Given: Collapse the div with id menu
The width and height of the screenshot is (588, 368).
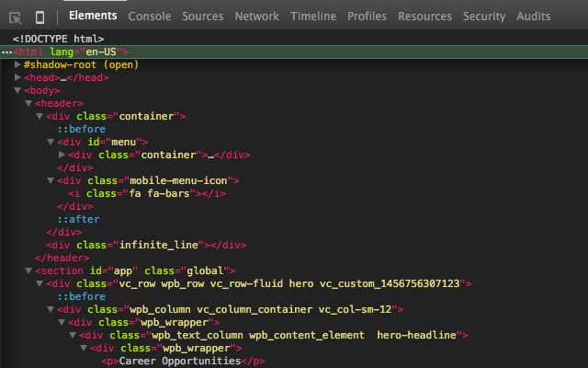Looking at the screenshot, I should (51, 143).
